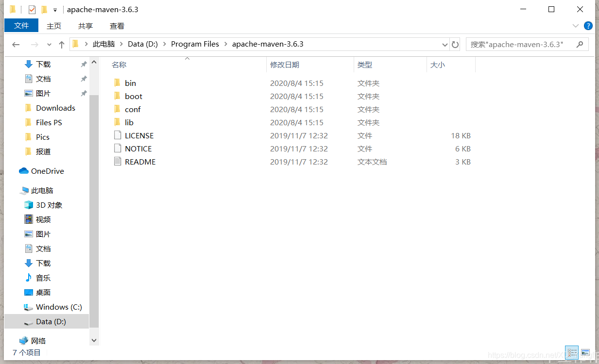
Task: Select the lib folder icon
Action: click(117, 122)
